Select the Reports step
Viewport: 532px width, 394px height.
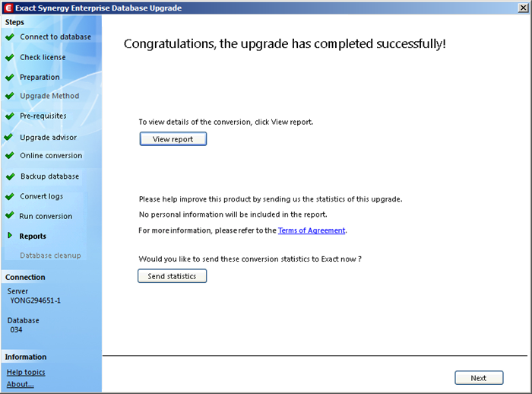[33, 236]
